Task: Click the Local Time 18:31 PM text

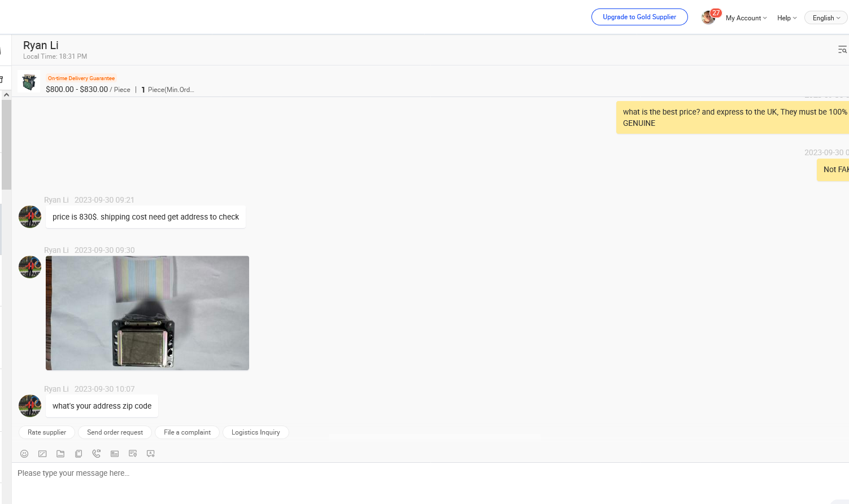Action: 55,56
